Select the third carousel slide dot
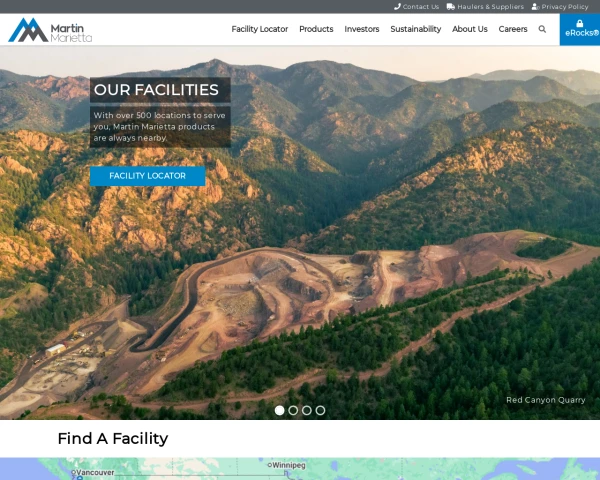The image size is (600, 480). tap(307, 410)
